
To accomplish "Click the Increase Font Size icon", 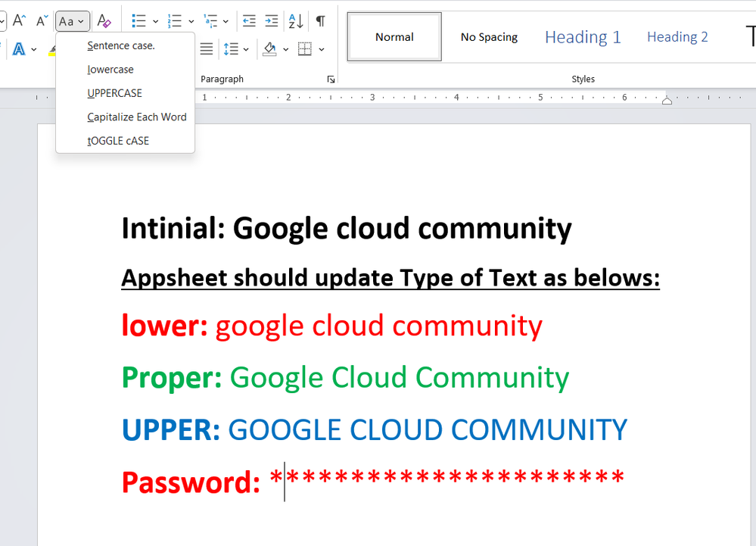I will coord(19,20).
